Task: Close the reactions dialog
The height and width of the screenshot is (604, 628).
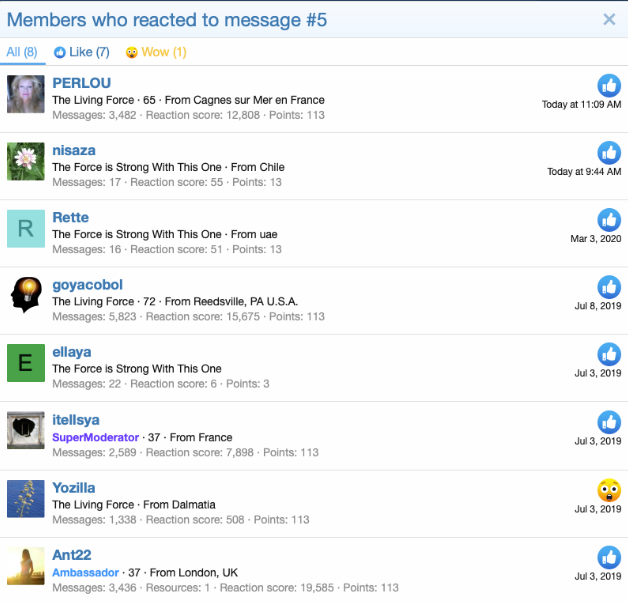Action: 609,19
